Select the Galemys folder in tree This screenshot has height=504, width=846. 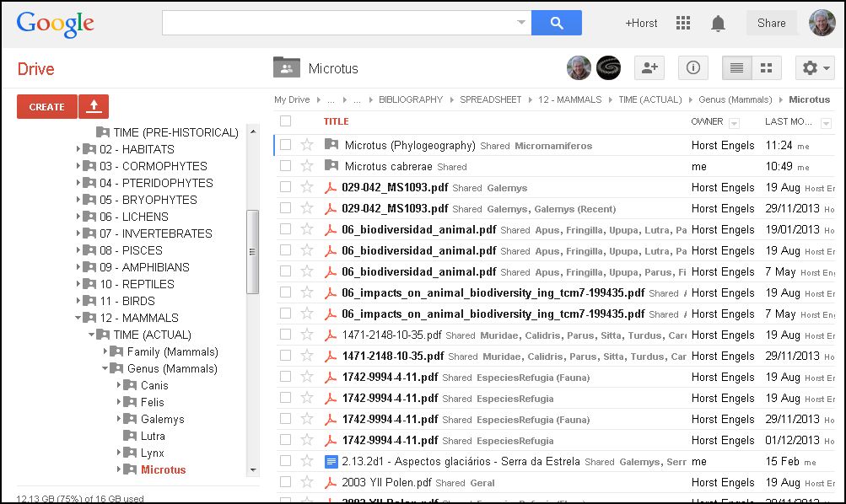click(163, 419)
